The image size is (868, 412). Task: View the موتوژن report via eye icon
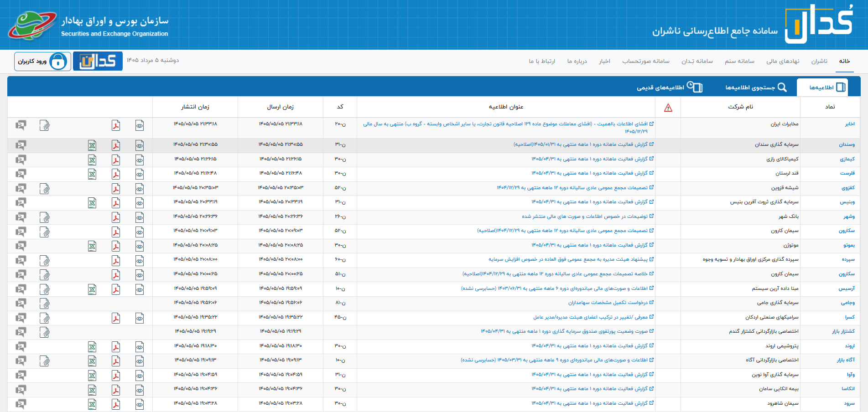(140, 246)
